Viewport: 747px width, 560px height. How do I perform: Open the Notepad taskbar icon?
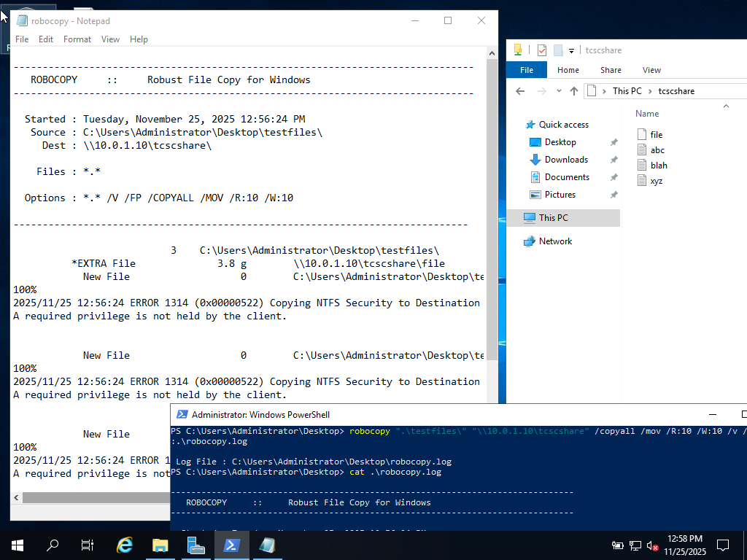click(267, 545)
